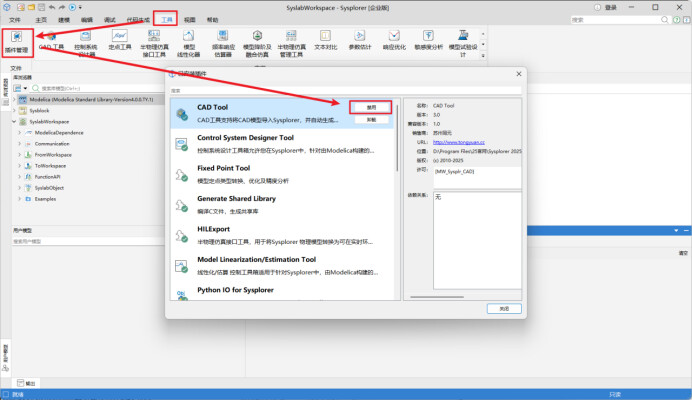Open the 模型线性化器 ribbon tool
The height and width of the screenshot is (401, 692).
point(188,43)
